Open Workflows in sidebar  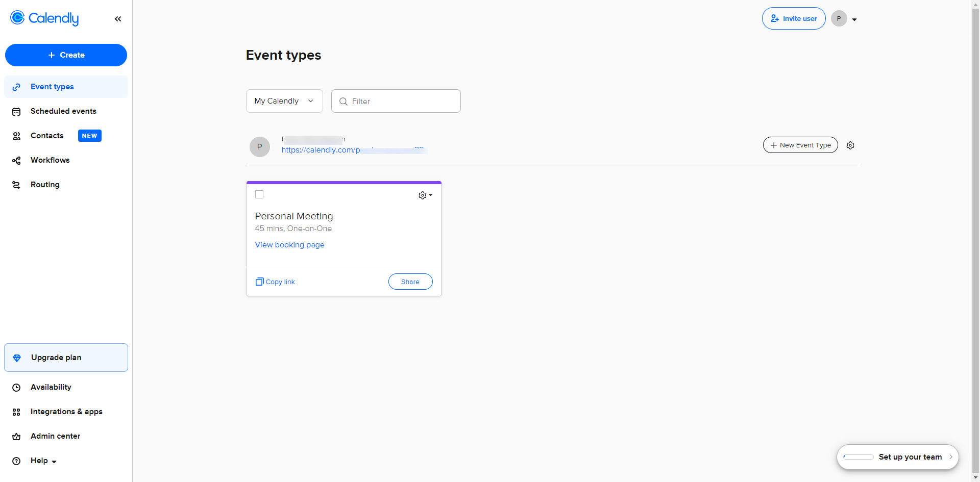coord(66,160)
